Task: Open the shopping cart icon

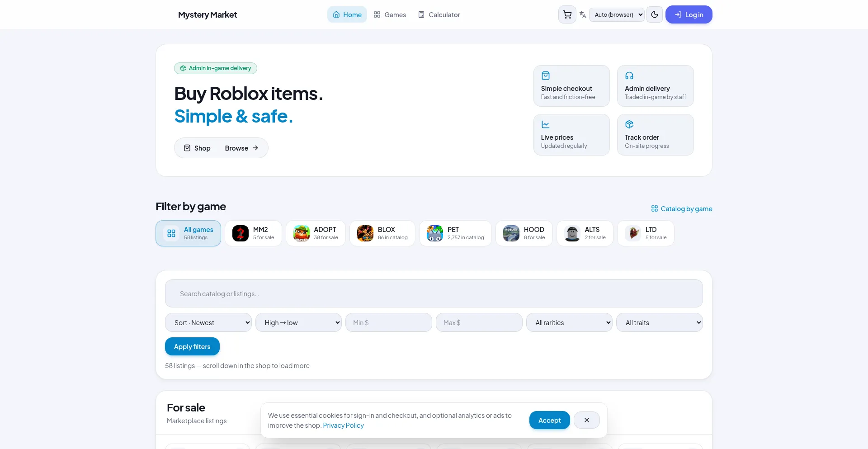Action: pyautogui.click(x=567, y=14)
